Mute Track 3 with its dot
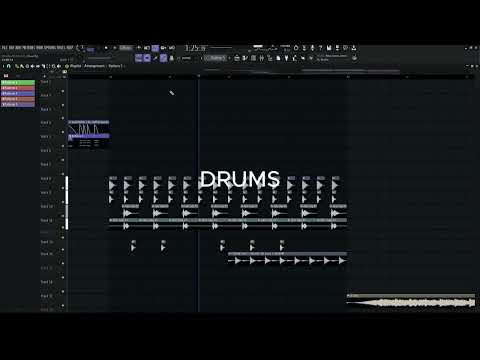The image size is (480, 360). [x=63, y=118]
